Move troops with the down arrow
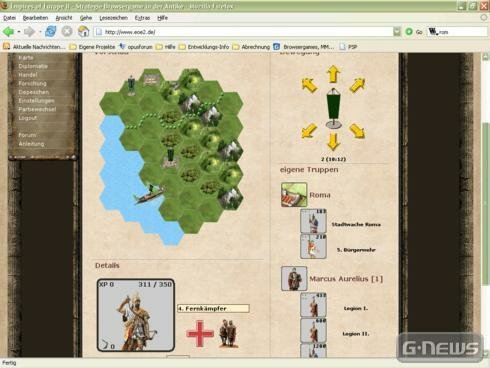This screenshot has height=368, width=490. tap(333, 141)
